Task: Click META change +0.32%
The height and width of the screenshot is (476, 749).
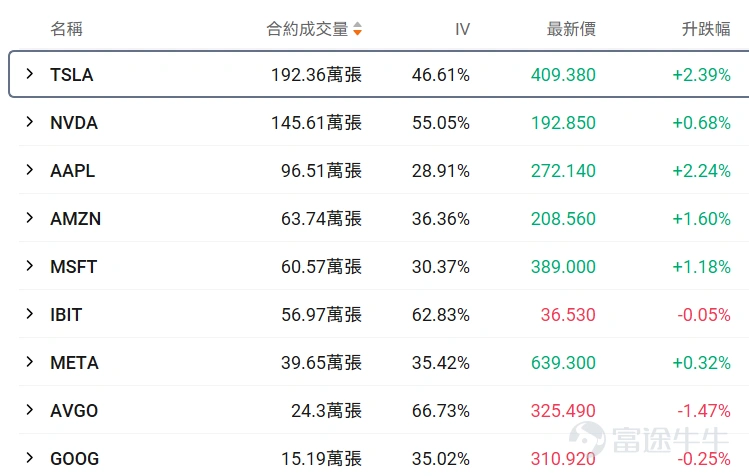Action: click(701, 363)
